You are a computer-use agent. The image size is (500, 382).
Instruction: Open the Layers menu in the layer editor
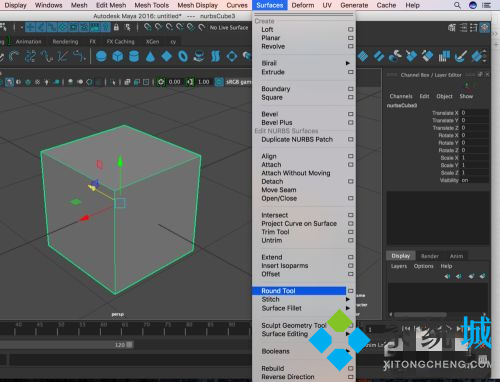point(399,266)
